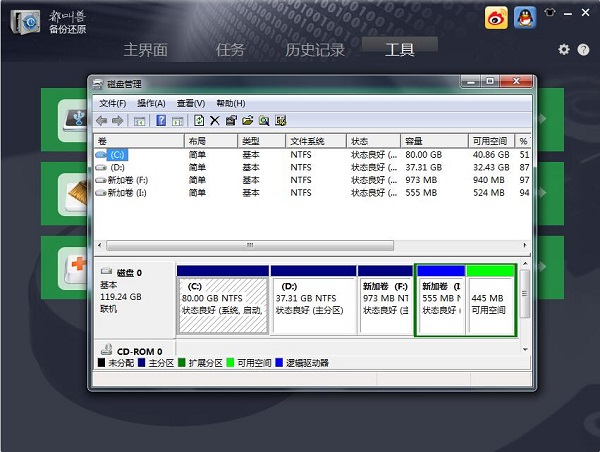600x452 pixels.
Task: Click the volume list scroll-left arrow
Action: coord(99,245)
